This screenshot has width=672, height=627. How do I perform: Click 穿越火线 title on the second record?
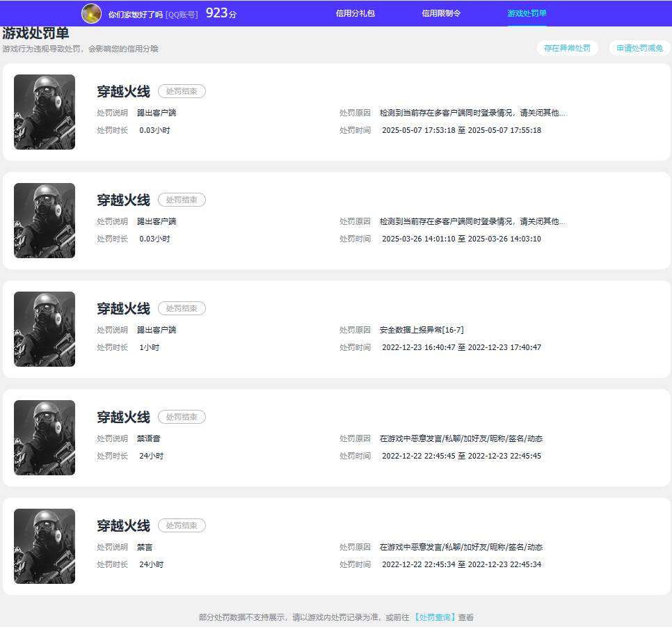(x=123, y=200)
